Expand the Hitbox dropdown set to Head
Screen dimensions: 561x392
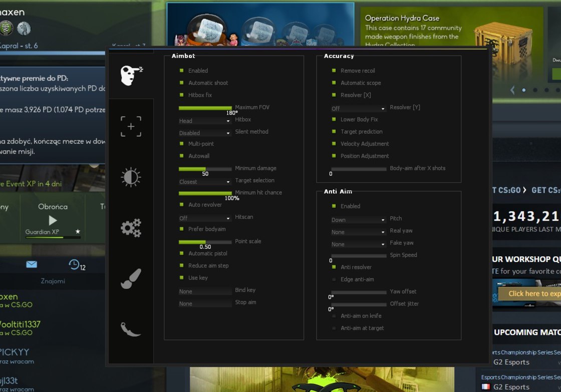204,121
